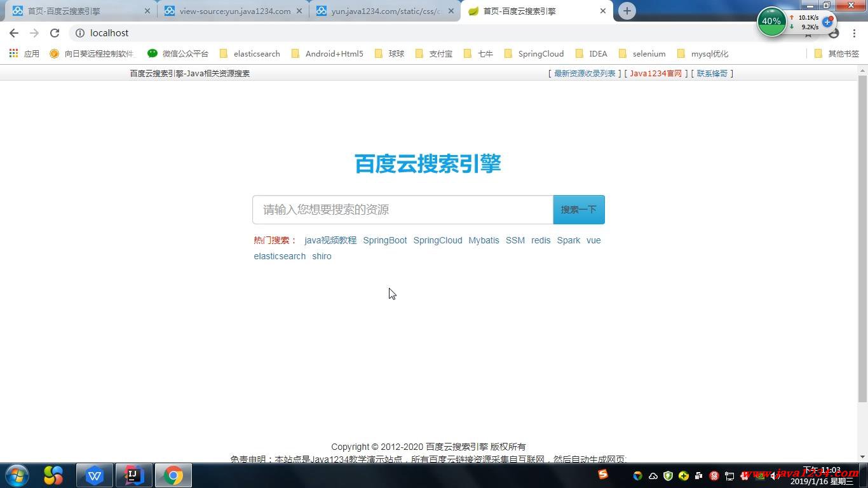The image size is (868, 488).
Task: Go back to the previous page
Action: [14, 33]
